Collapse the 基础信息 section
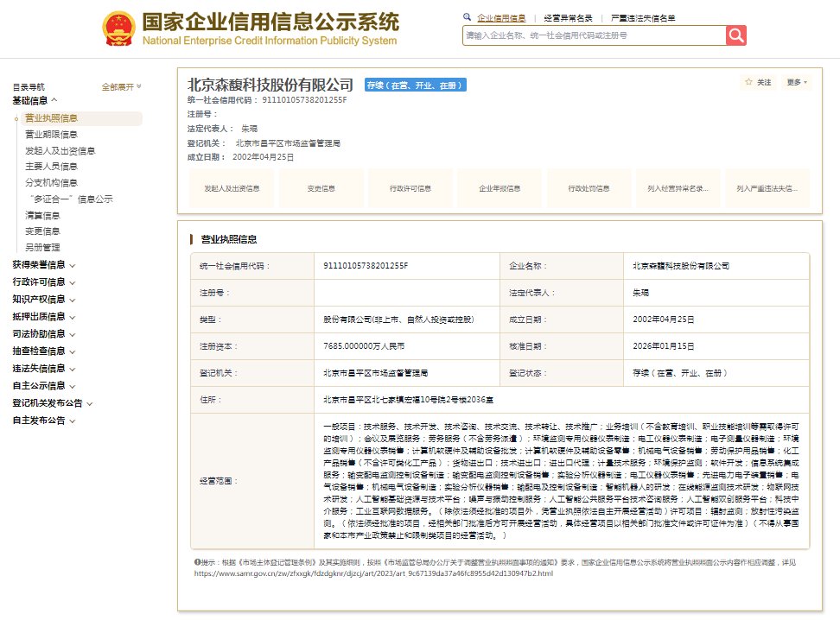This screenshot has height=620, width=840. coord(35,101)
